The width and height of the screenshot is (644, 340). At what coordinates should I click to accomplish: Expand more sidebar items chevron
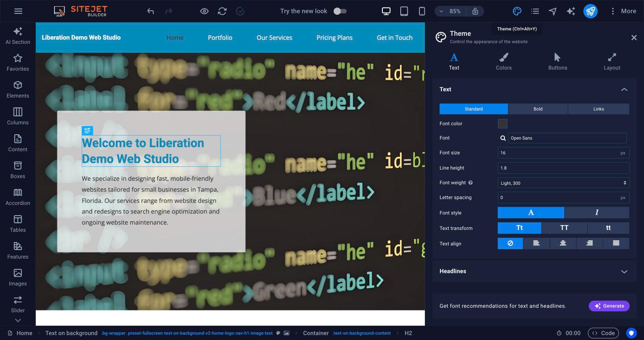pos(18,320)
